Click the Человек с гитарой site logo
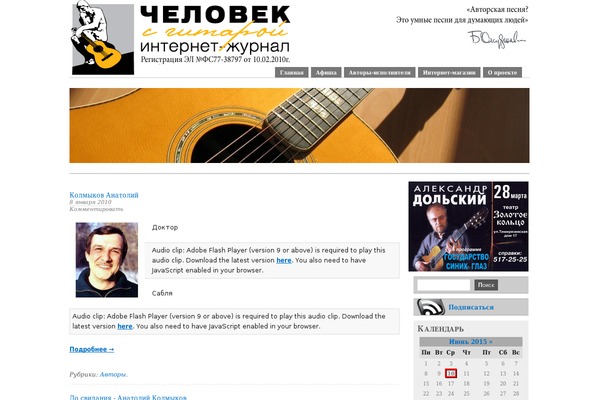The width and height of the screenshot is (600, 400). pos(181,38)
